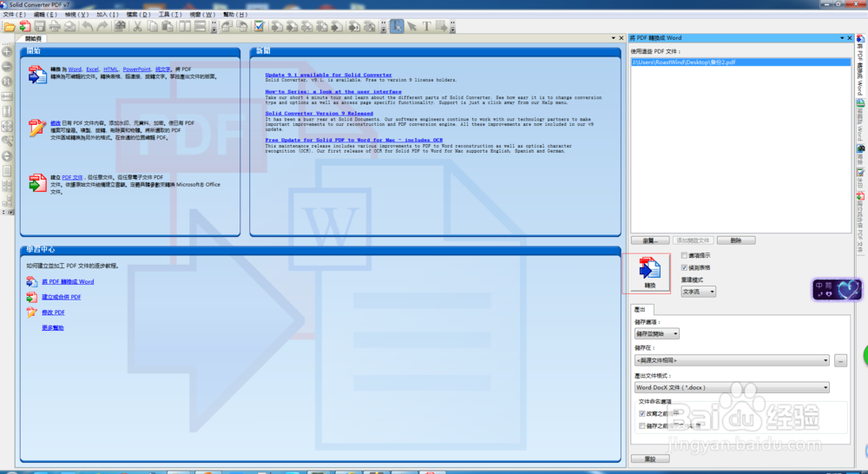Click the zoom in plus icon

[7, 51]
